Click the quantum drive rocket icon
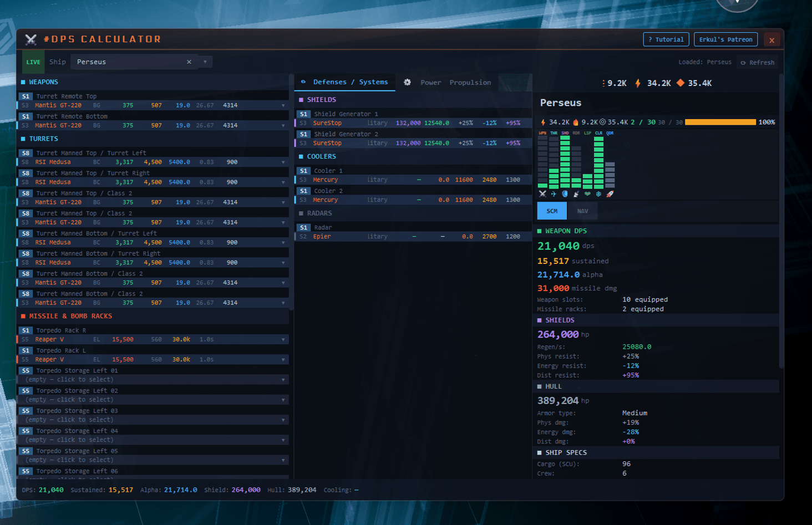 pyautogui.click(x=610, y=194)
